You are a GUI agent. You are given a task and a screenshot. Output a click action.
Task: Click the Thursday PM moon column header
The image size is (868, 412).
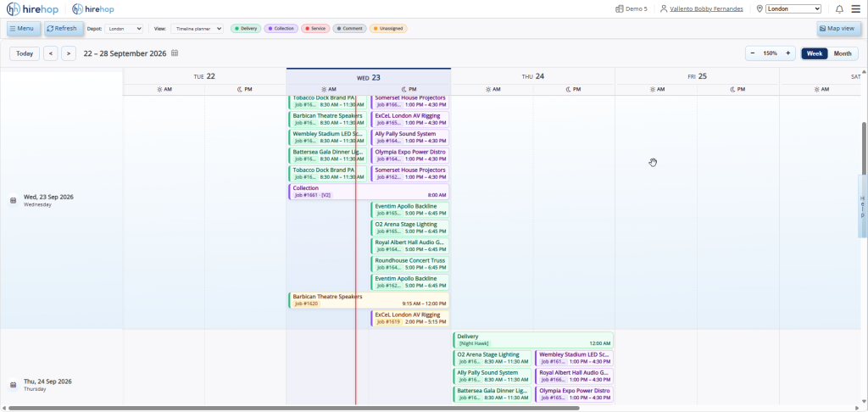tap(574, 89)
